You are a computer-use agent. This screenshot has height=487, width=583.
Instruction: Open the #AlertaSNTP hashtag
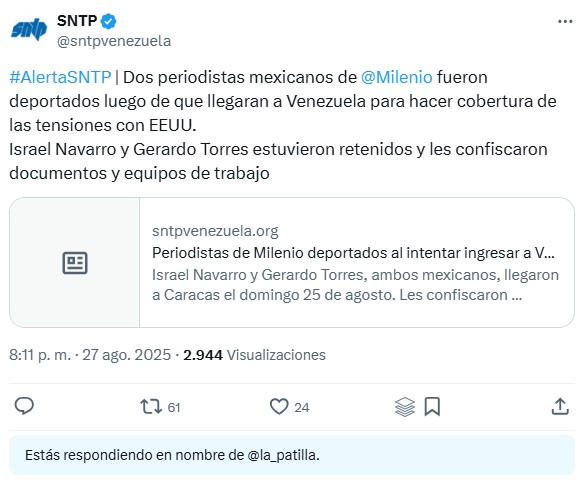click(x=60, y=77)
